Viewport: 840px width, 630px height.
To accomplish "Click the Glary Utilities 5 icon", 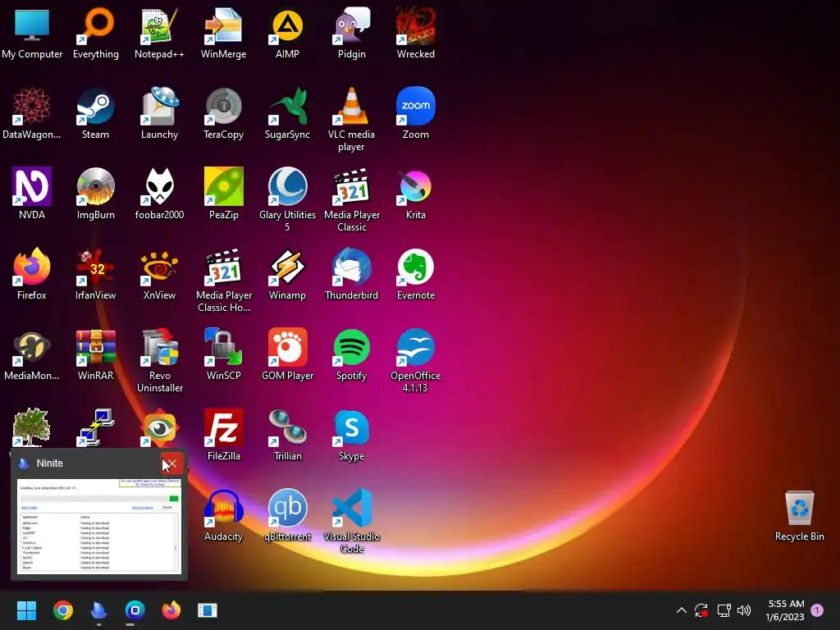I will pyautogui.click(x=287, y=200).
